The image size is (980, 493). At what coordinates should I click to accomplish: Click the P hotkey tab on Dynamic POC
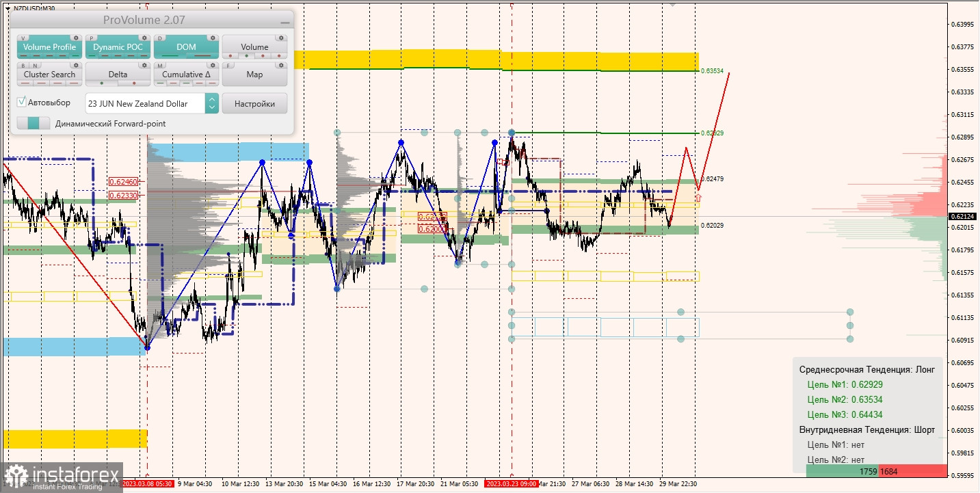(x=92, y=38)
